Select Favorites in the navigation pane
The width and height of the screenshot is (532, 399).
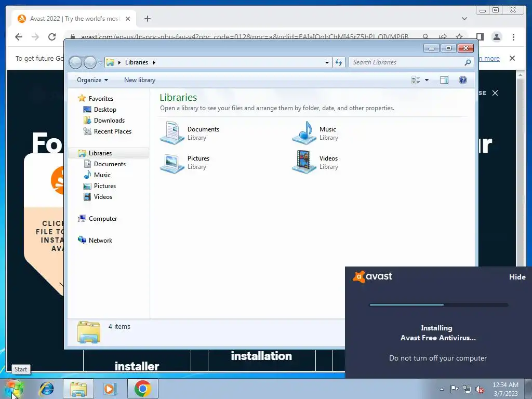[x=101, y=98]
